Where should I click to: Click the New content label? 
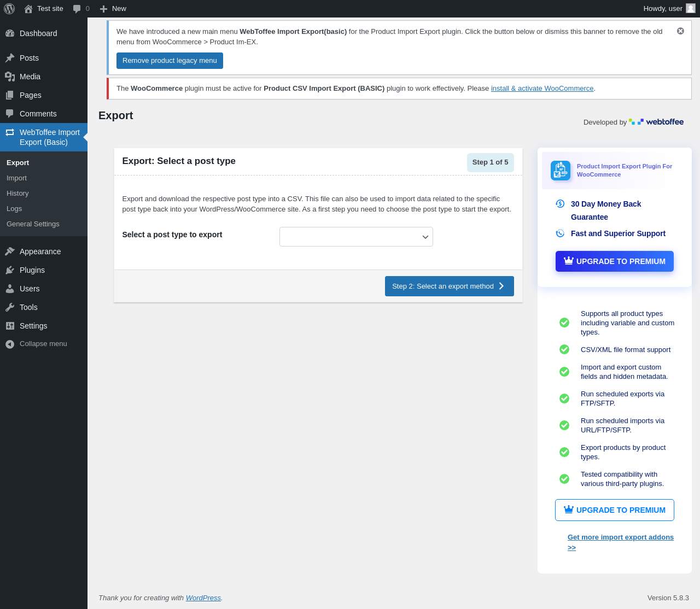coord(119,9)
